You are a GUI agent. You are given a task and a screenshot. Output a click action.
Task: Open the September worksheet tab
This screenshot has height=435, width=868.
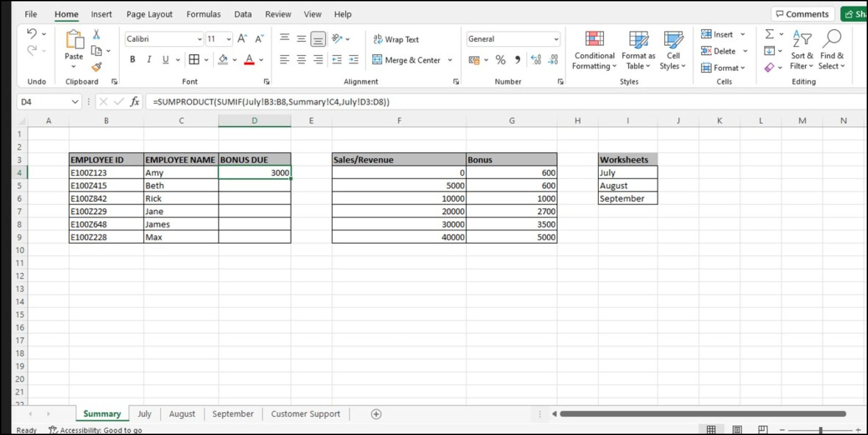click(x=233, y=414)
